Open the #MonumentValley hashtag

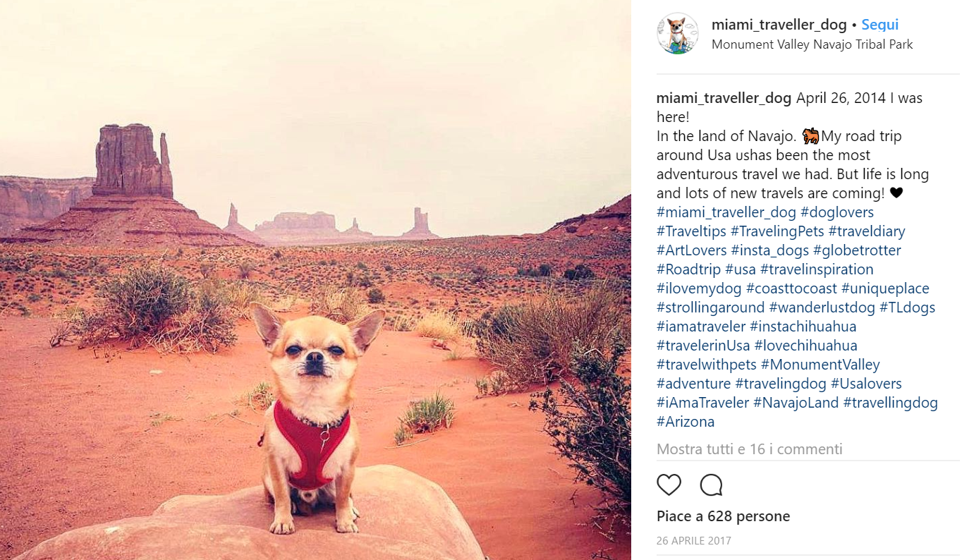[x=820, y=365]
